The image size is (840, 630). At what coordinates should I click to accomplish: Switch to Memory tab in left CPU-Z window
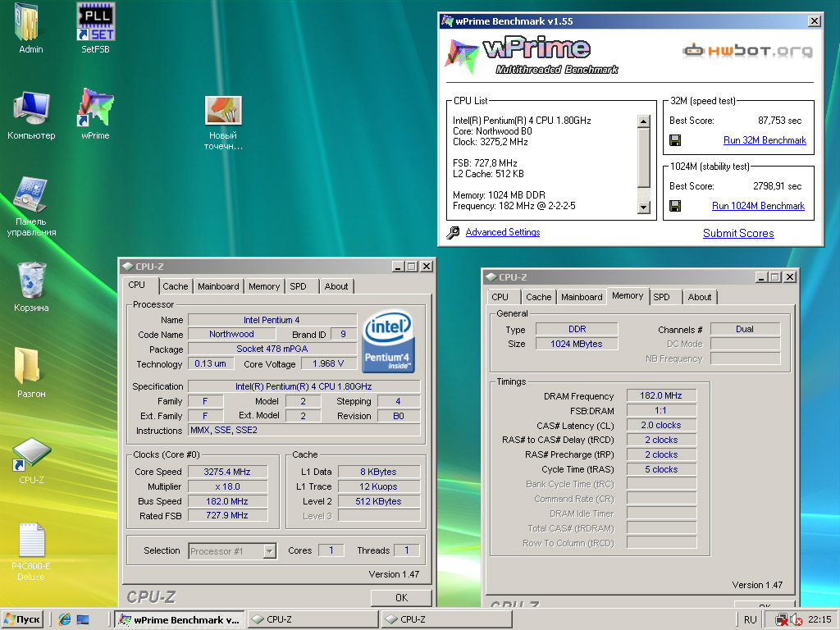tap(264, 286)
